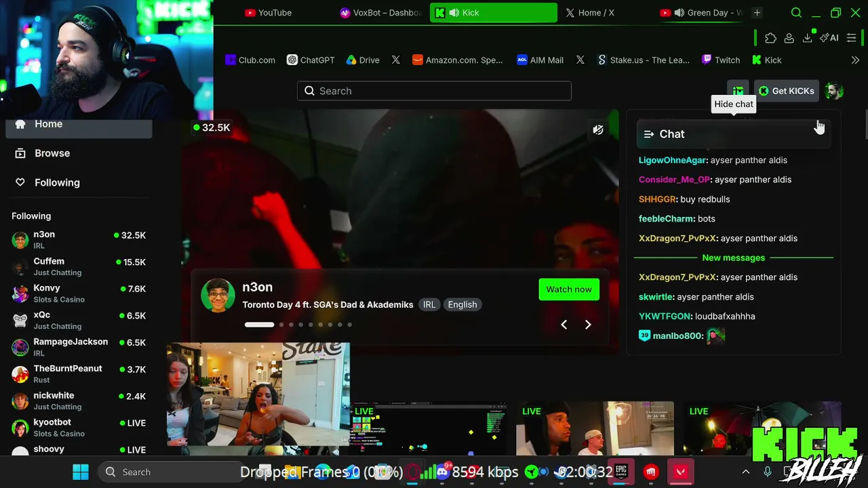Add a new browser tab

click(757, 13)
